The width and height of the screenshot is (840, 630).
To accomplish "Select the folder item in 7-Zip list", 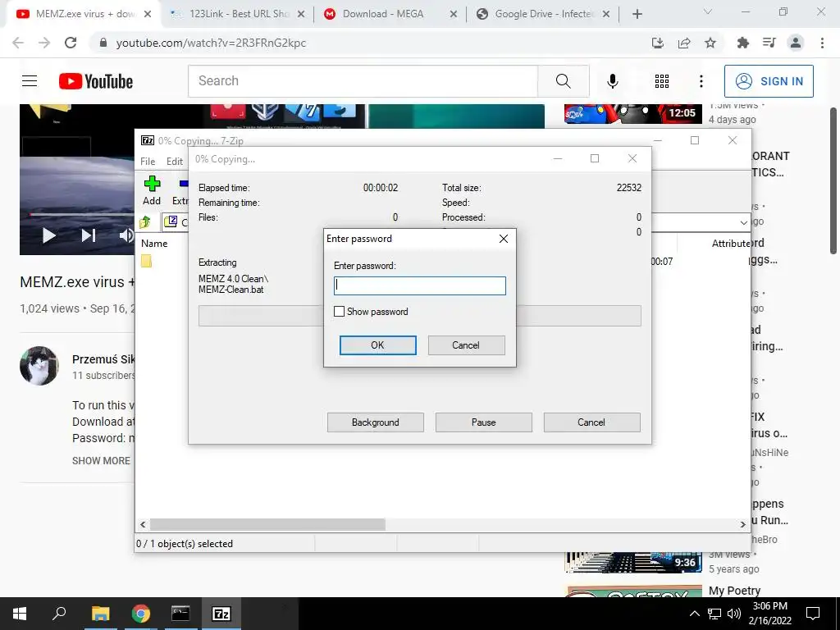I will 146,262.
